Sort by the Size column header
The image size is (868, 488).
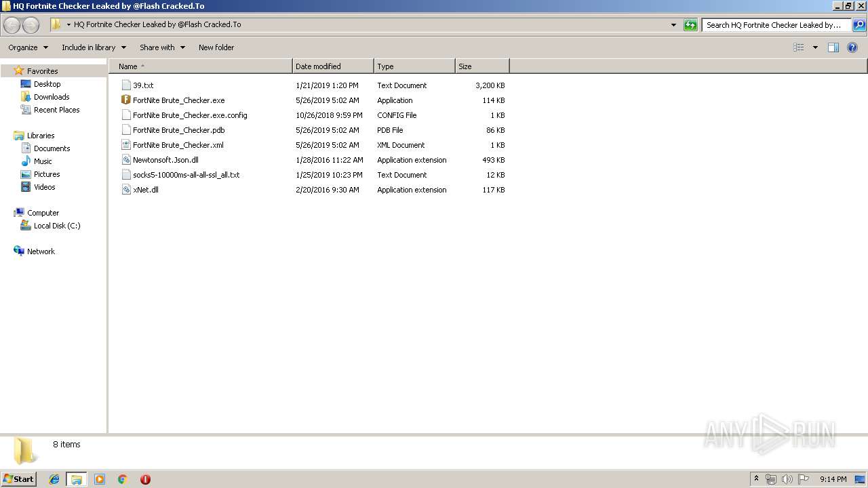click(x=482, y=66)
